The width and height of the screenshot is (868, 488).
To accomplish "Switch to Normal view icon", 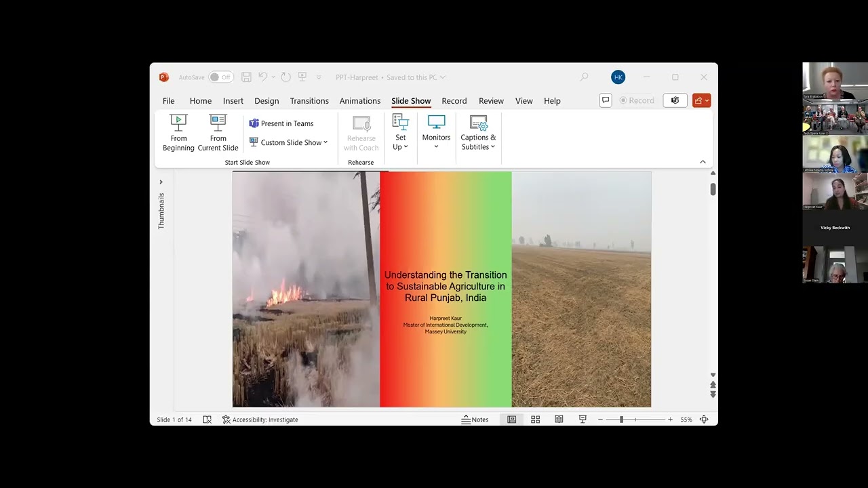I will pyautogui.click(x=512, y=420).
